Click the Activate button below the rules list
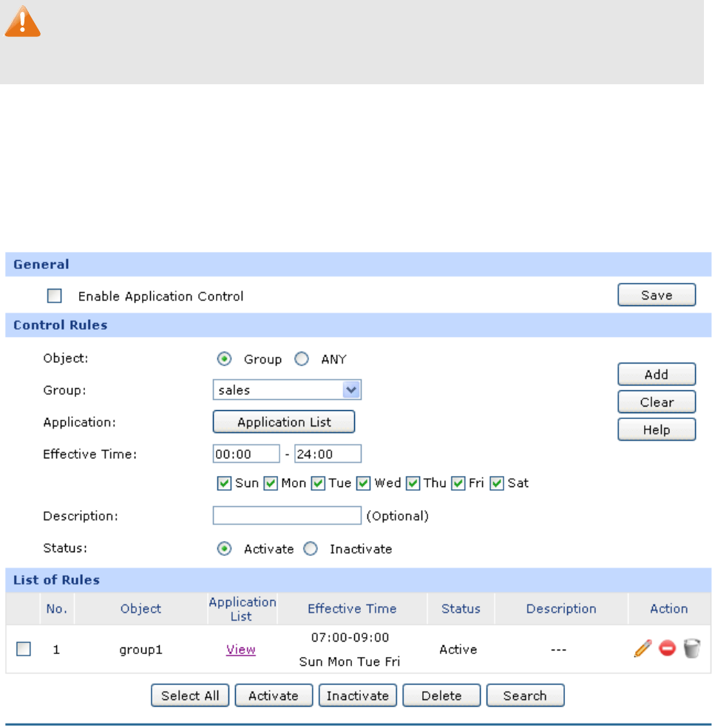Screen dimensions: 715x728 (x=274, y=695)
